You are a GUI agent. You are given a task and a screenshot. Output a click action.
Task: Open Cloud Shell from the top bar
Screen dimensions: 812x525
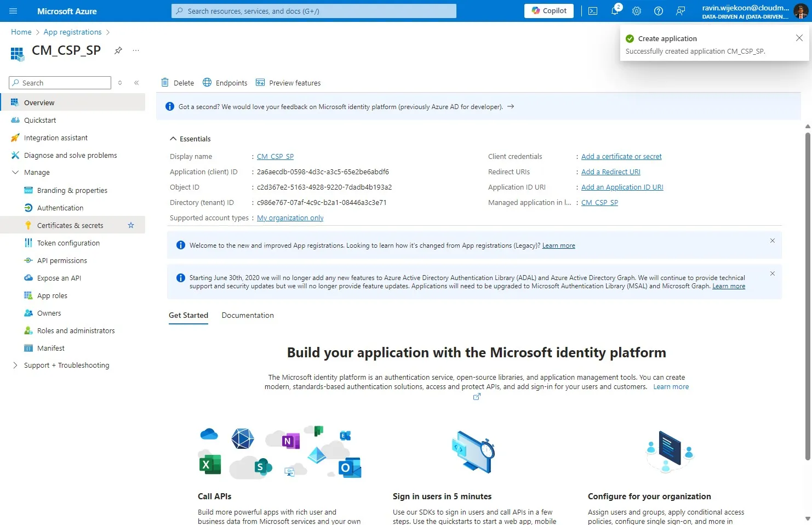coord(593,11)
